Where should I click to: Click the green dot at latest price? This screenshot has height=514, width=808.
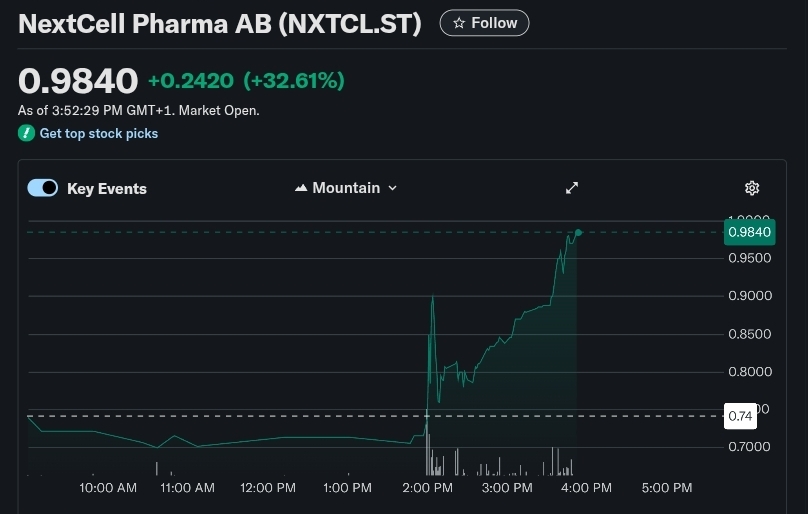click(x=579, y=232)
